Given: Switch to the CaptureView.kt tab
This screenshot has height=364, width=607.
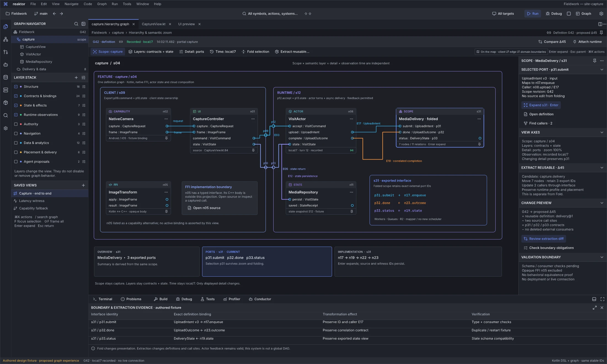Looking at the screenshot, I should (154, 24).
